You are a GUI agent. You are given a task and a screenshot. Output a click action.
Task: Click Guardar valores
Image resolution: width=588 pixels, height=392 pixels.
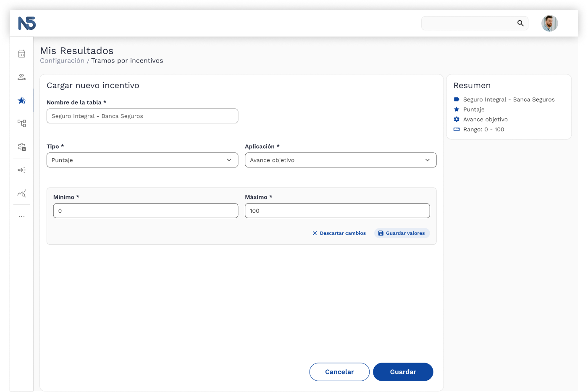(402, 233)
